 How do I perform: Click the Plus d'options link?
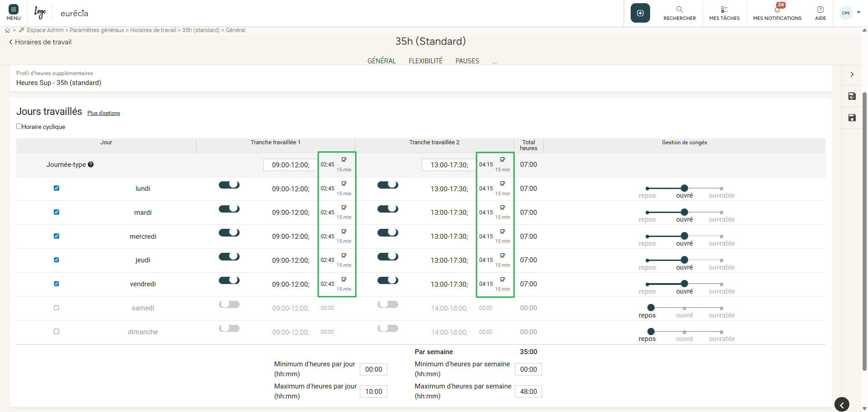(x=104, y=113)
